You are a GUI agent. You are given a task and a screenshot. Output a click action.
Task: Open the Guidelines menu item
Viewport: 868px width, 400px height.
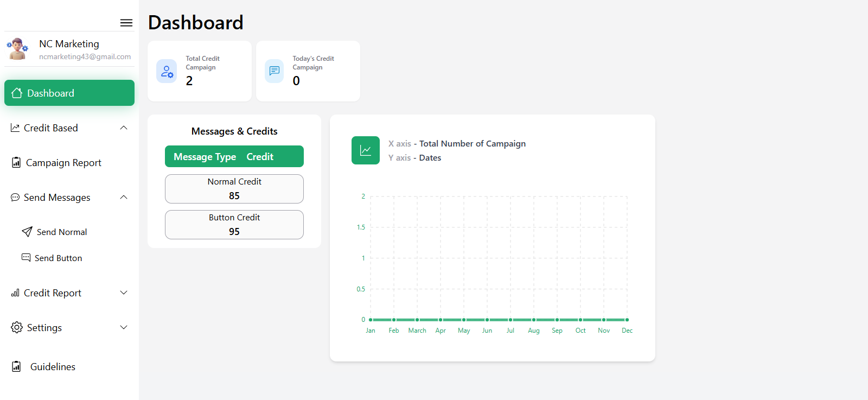tap(53, 367)
